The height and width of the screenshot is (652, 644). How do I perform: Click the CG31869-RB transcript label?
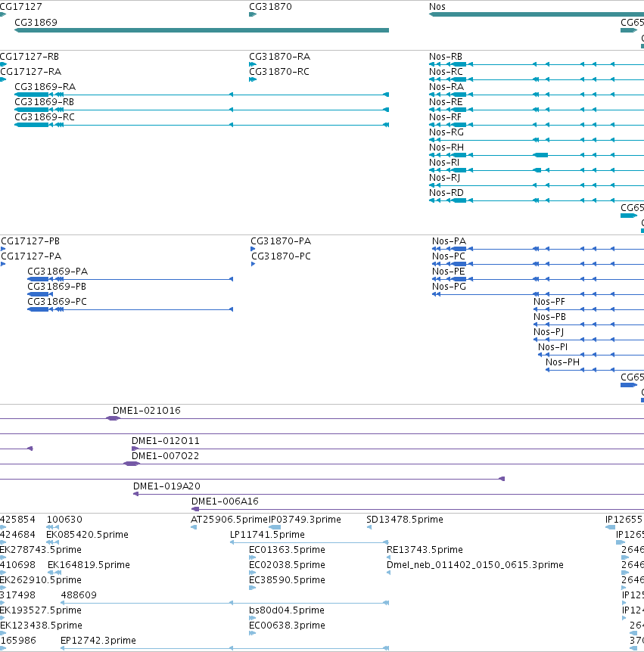[x=44, y=102]
